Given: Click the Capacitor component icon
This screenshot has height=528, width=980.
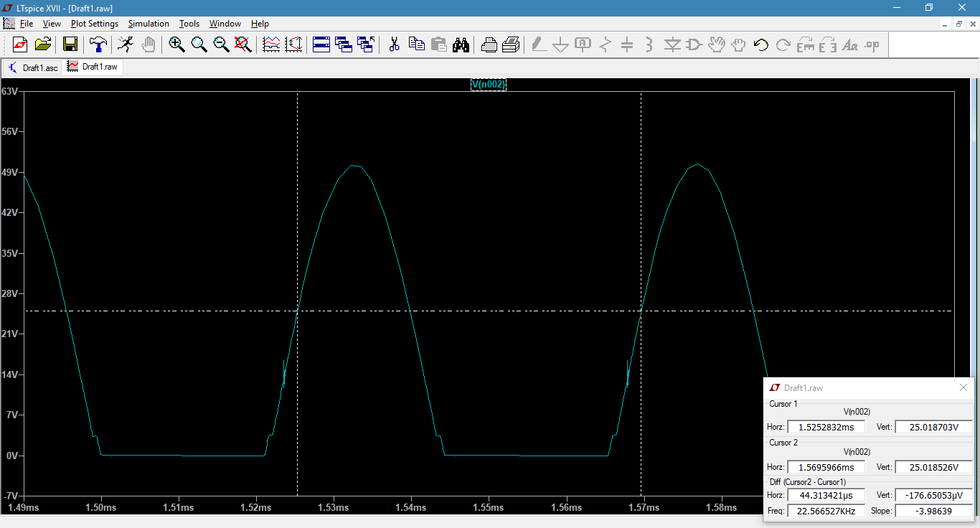Looking at the screenshot, I should click(x=627, y=44).
